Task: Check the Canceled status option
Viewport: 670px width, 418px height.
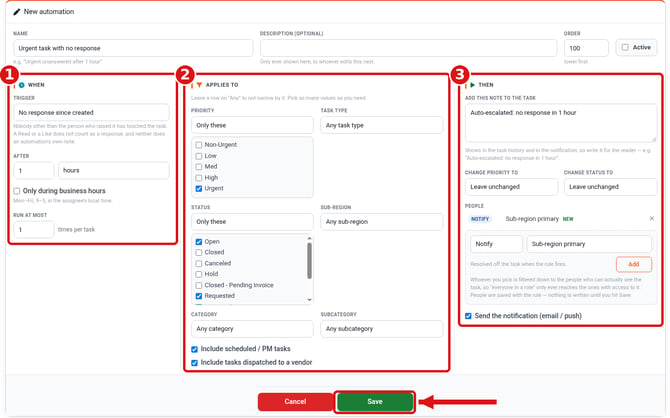Action: pyautogui.click(x=199, y=264)
